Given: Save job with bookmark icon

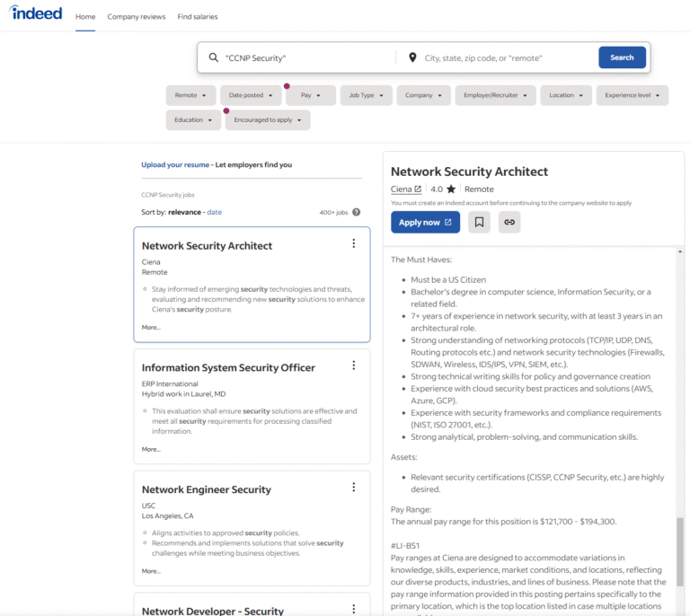Looking at the screenshot, I should (479, 222).
